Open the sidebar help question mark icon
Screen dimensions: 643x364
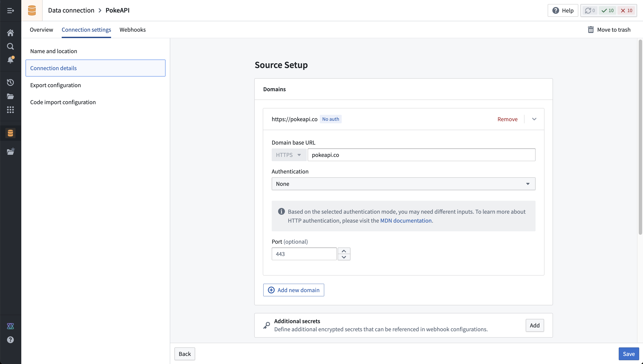coord(10,340)
